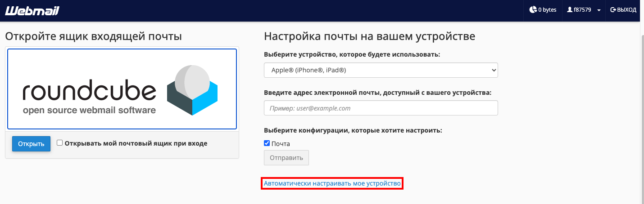Open Автоматически настраивать мое устройство link
This screenshot has width=644, height=204.
point(332,183)
